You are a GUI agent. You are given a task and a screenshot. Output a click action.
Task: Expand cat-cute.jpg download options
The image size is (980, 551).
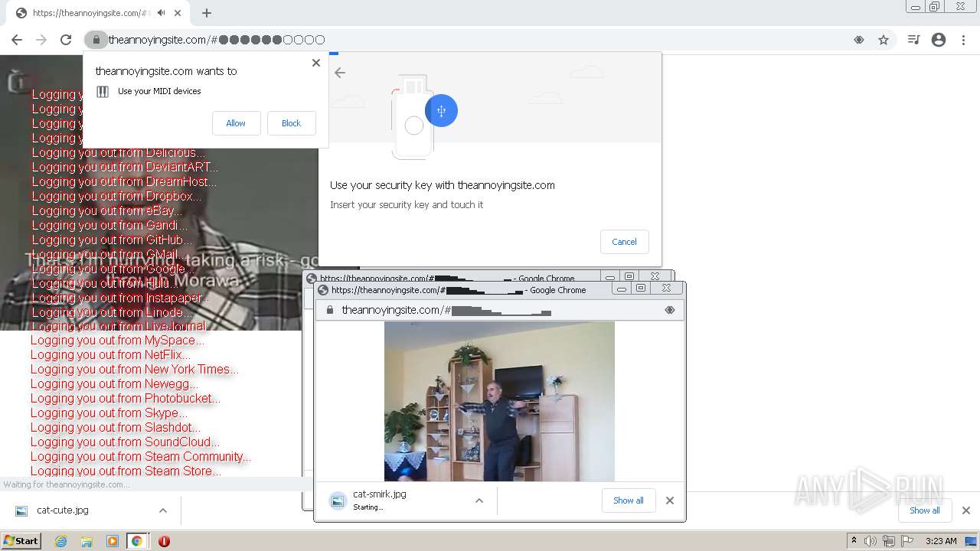(x=162, y=510)
